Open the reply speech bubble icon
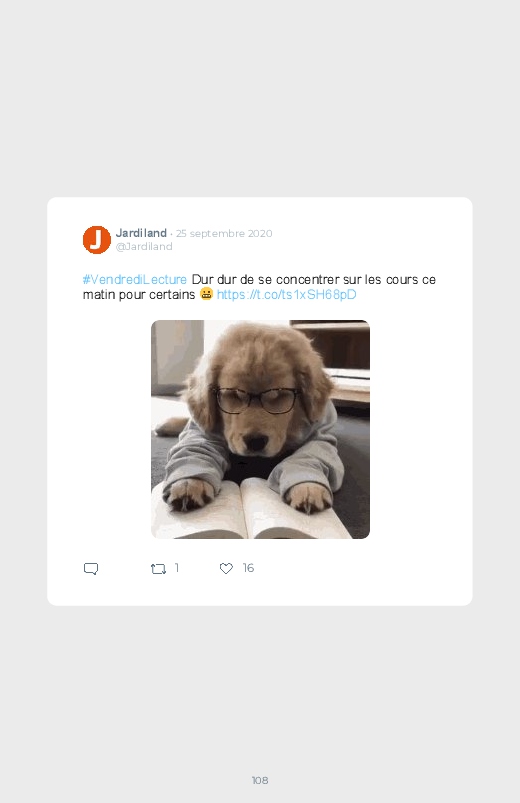Image resolution: width=520 pixels, height=803 pixels. (91, 568)
